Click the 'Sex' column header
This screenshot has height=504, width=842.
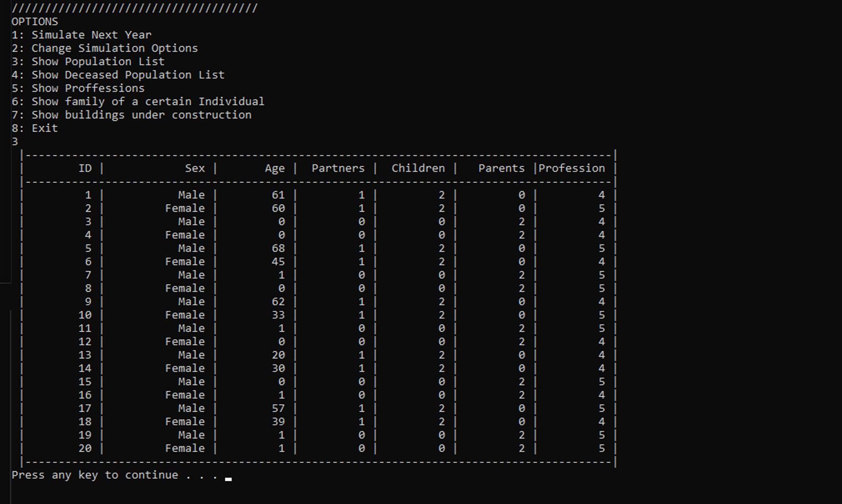pyautogui.click(x=195, y=168)
